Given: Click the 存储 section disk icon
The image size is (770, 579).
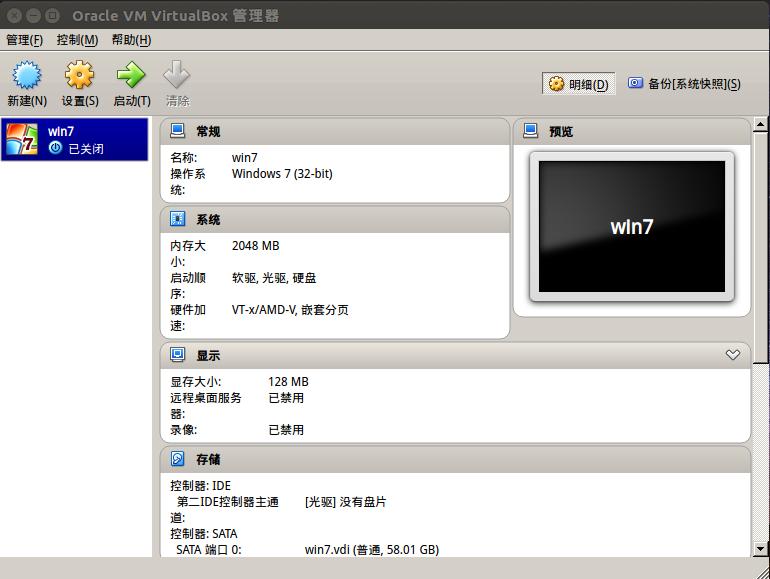Looking at the screenshot, I should point(177,459).
